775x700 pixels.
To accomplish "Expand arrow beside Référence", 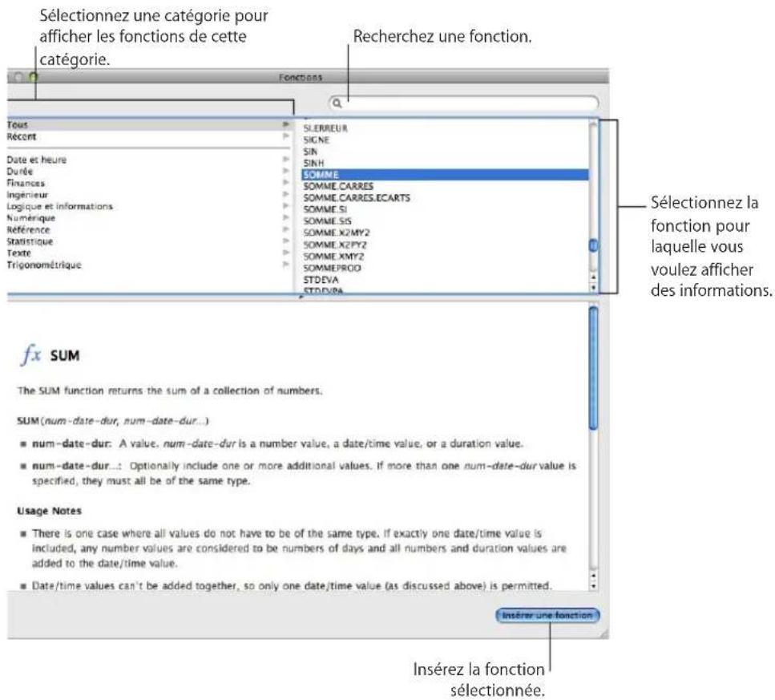I will pyautogui.click(x=285, y=229).
